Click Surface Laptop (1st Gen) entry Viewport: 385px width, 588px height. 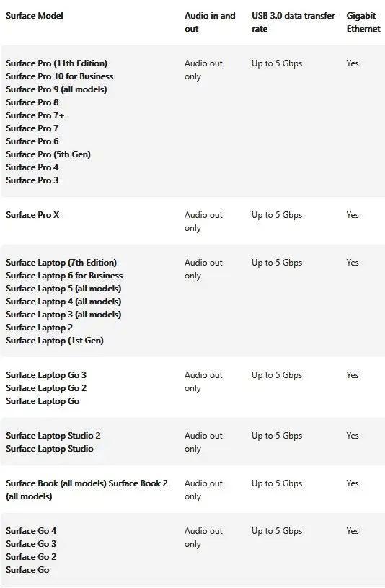click(55, 341)
